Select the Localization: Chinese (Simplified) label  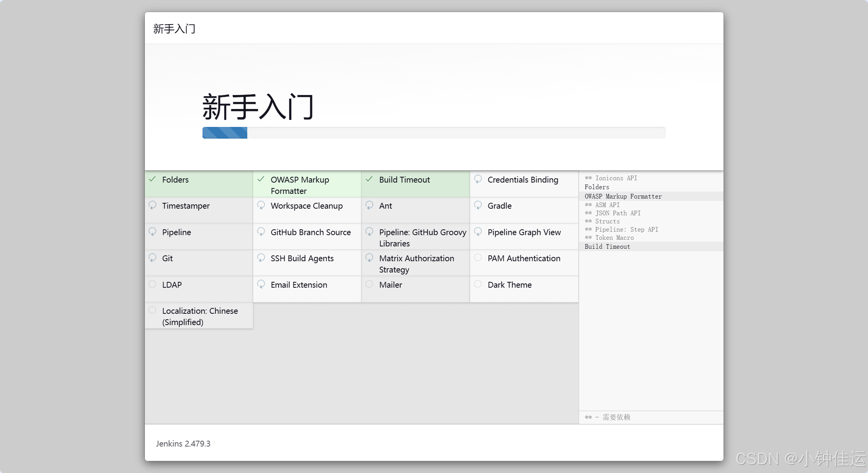[x=200, y=317]
